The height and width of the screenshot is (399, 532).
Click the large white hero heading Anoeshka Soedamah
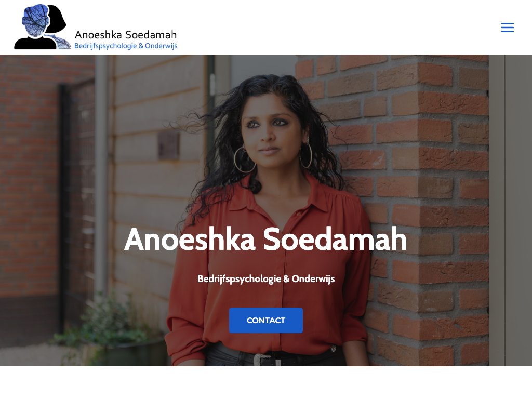click(265, 240)
